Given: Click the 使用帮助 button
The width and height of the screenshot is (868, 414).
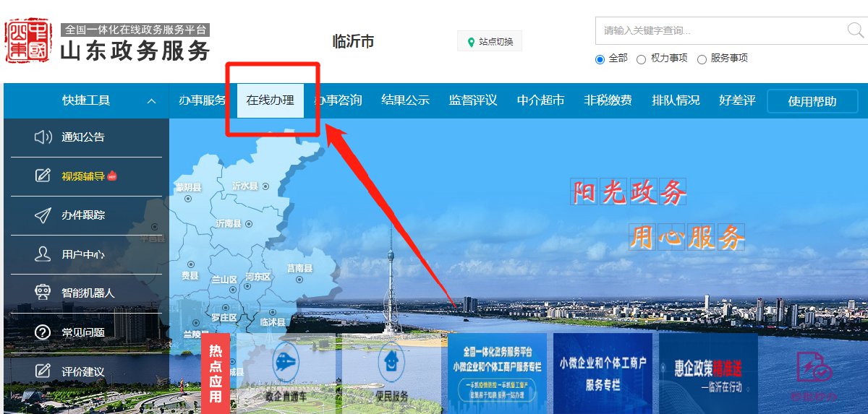Looking at the screenshot, I should (812, 101).
